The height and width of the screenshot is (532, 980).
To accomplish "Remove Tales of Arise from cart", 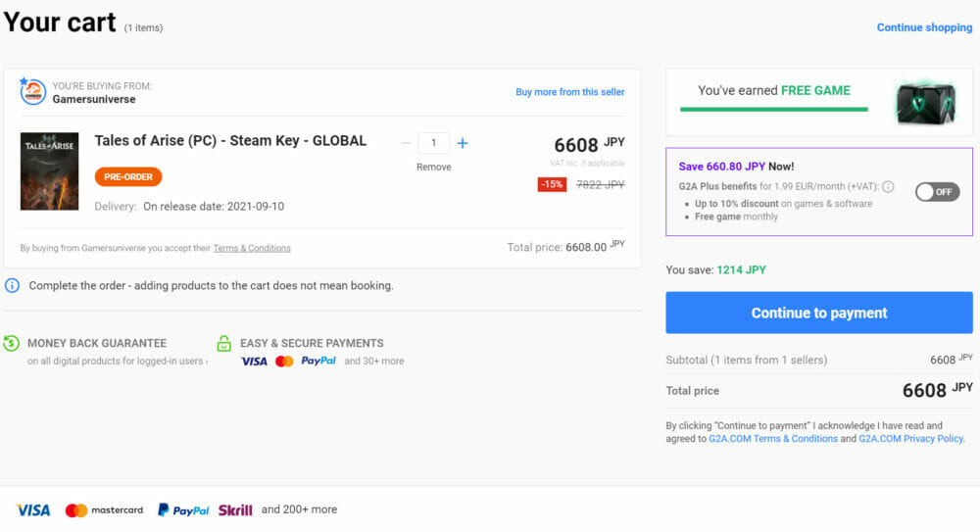I will coord(433,168).
